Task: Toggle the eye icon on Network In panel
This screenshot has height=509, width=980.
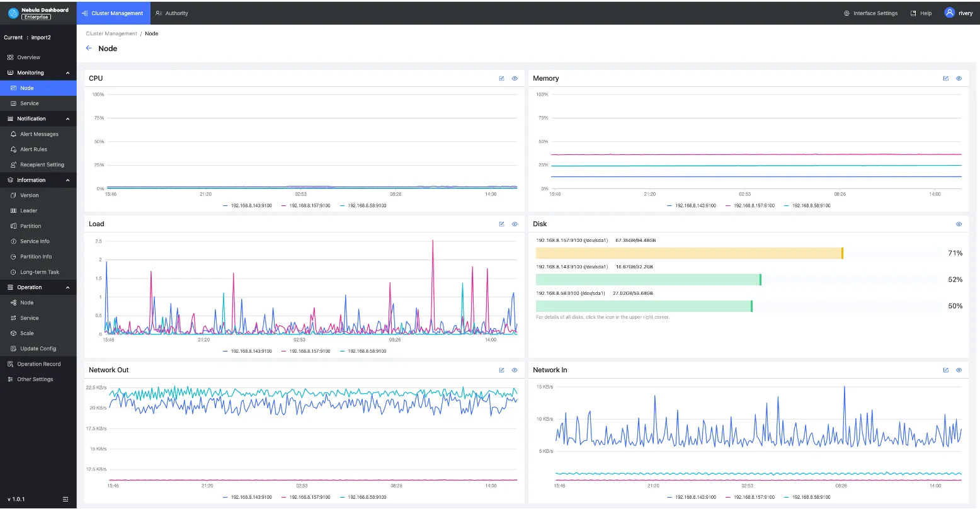Action: click(959, 370)
